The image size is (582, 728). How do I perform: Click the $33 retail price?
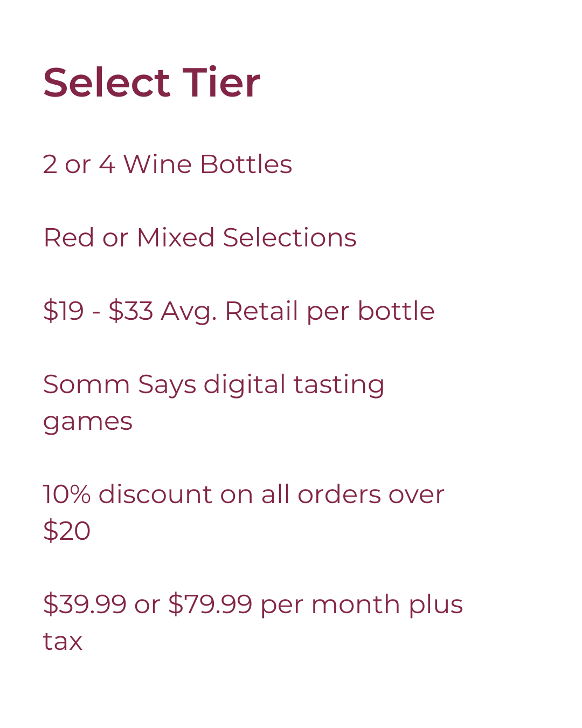[x=130, y=311]
